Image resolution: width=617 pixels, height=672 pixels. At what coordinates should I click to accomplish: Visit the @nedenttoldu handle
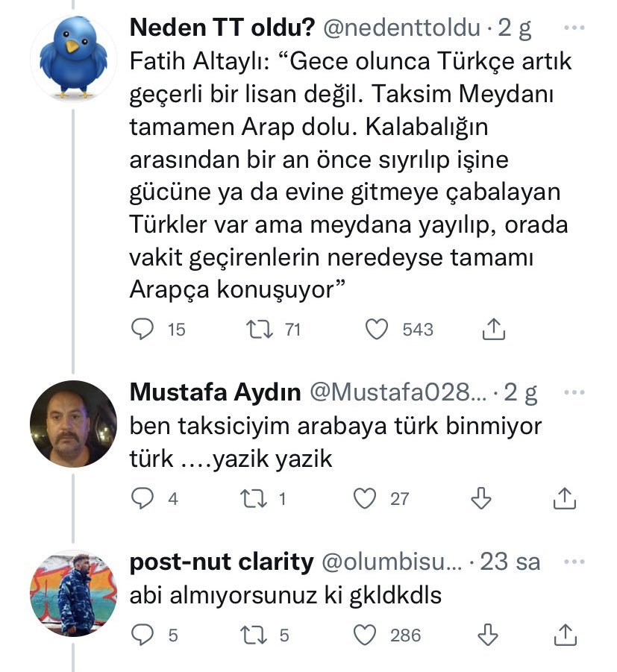point(400,28)
